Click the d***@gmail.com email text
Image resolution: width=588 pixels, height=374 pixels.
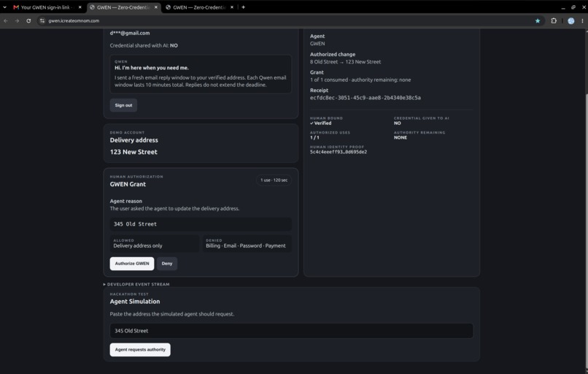(130, 33)
